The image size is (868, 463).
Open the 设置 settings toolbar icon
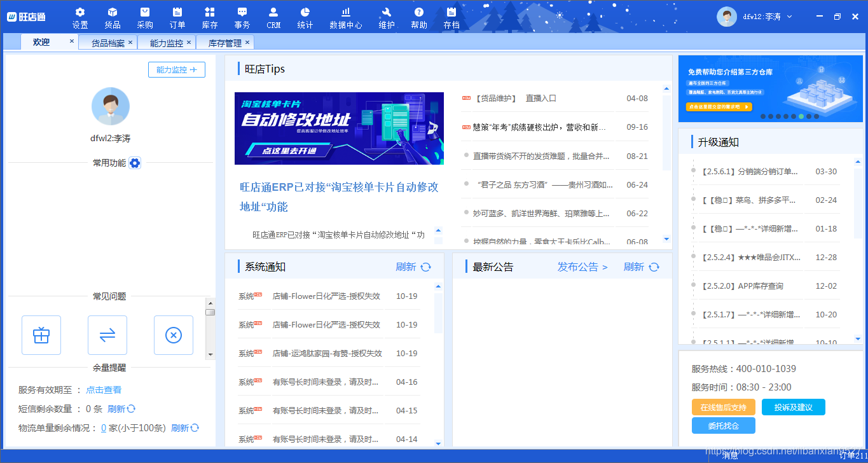click(x=80, y=18)
